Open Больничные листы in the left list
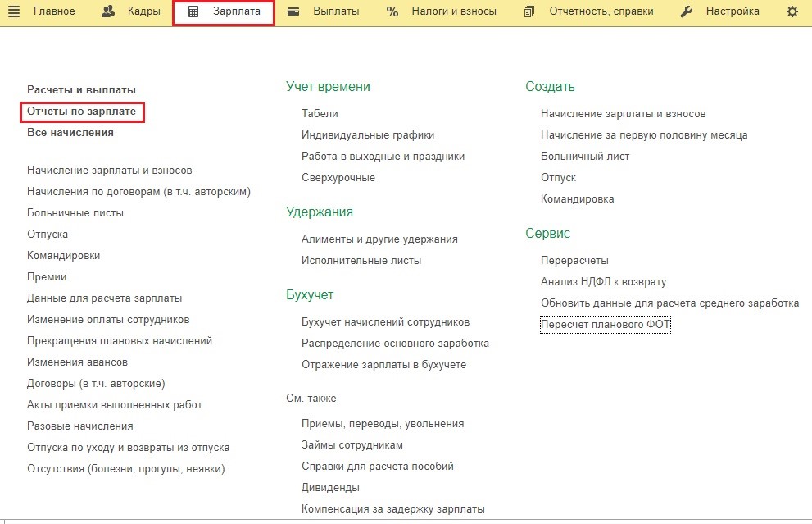 75,213
